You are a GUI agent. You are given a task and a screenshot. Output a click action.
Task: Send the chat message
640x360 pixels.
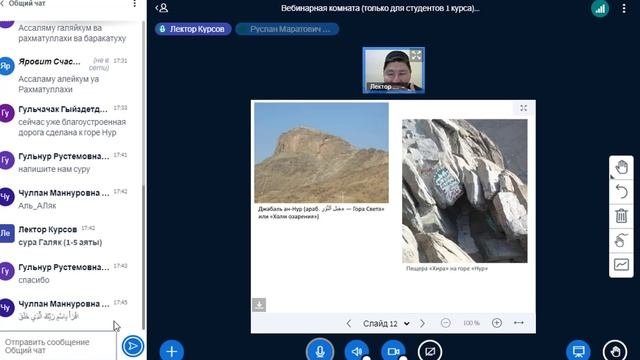[133, 346]
